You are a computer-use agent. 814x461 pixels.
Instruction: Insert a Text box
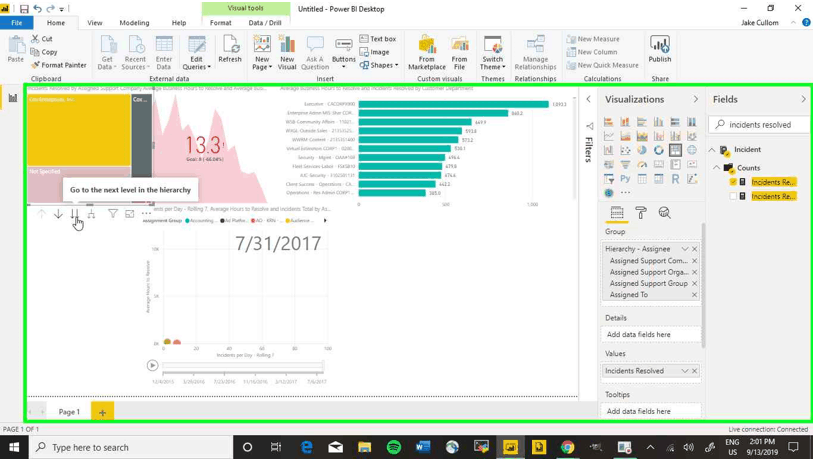point(378,39)
